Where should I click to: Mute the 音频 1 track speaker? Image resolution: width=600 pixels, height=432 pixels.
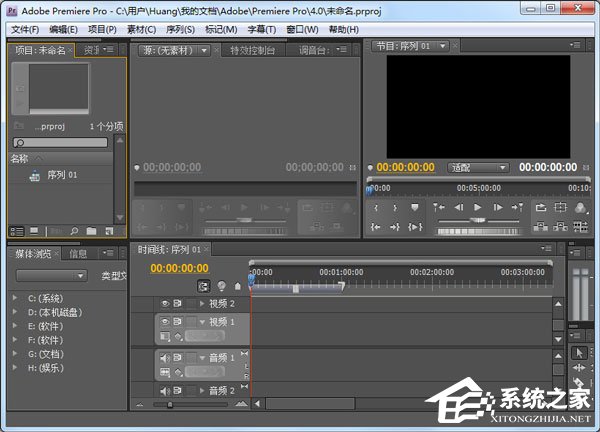coord(166,357)
